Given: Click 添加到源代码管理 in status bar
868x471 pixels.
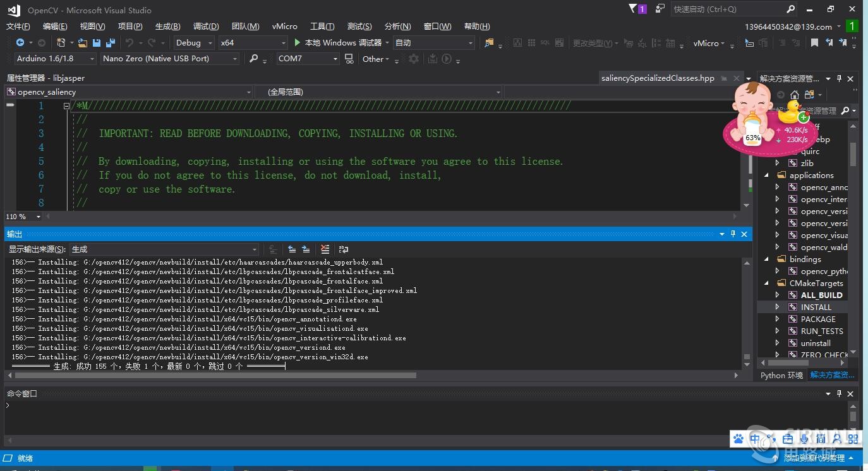Looking at the screenshot, I should (x=814, y=458).
